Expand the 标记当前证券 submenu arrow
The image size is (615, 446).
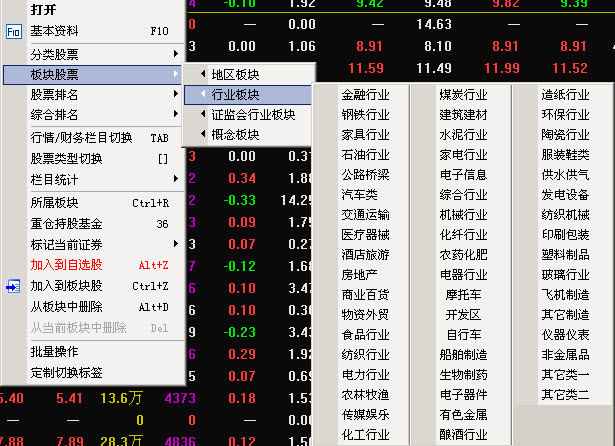(x=176, y=244)
